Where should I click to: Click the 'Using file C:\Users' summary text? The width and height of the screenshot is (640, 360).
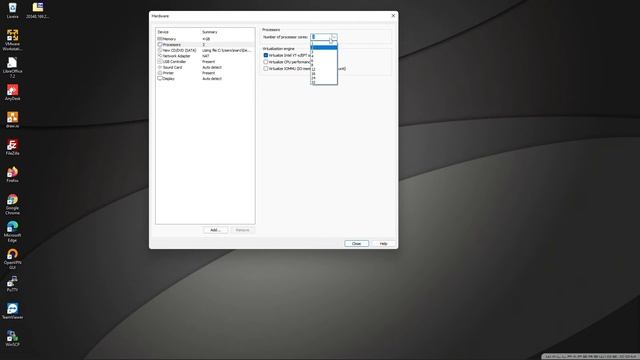pos(226,51)
